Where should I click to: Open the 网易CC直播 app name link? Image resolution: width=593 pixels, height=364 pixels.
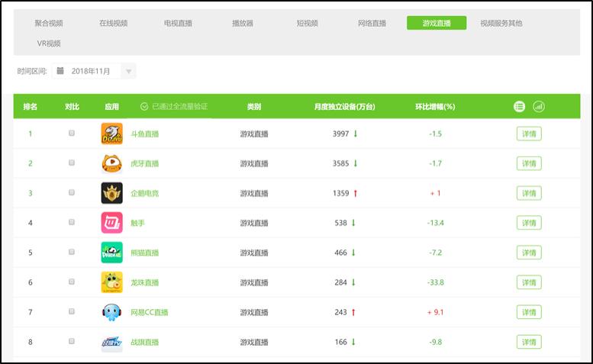(150, 312)
